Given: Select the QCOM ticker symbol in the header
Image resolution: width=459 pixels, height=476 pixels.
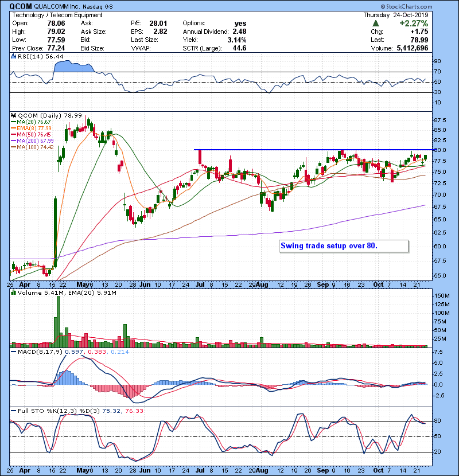Looking at the screenshot, I should (21, 6).
